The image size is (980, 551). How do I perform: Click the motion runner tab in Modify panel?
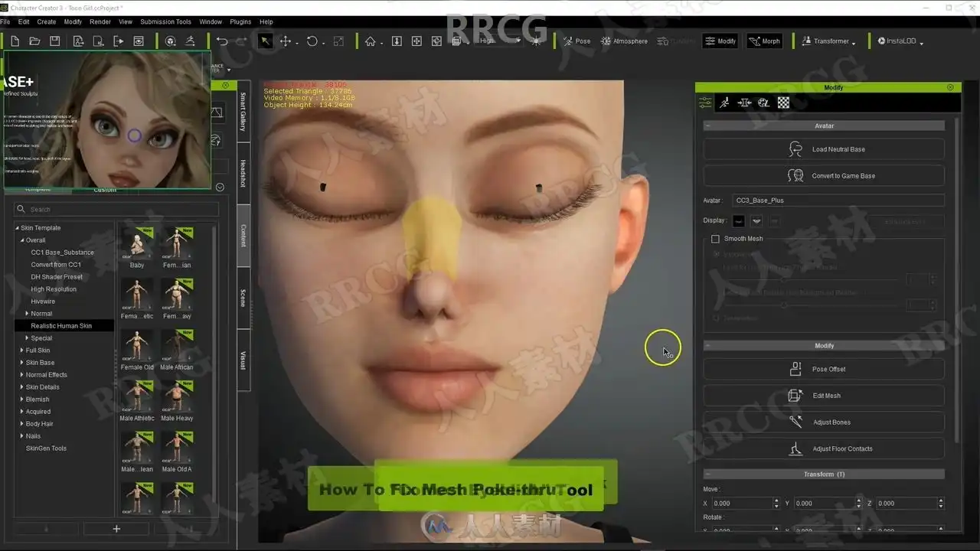724,103
